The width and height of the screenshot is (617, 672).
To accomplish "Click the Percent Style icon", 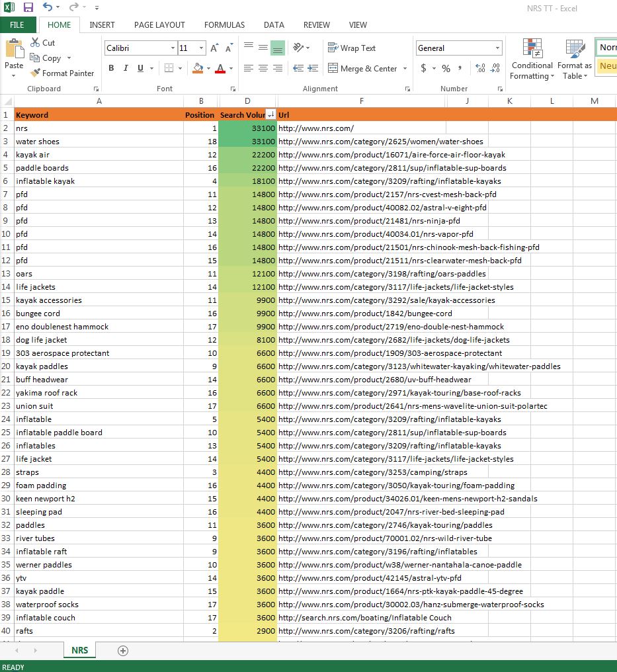I will 446,69.
